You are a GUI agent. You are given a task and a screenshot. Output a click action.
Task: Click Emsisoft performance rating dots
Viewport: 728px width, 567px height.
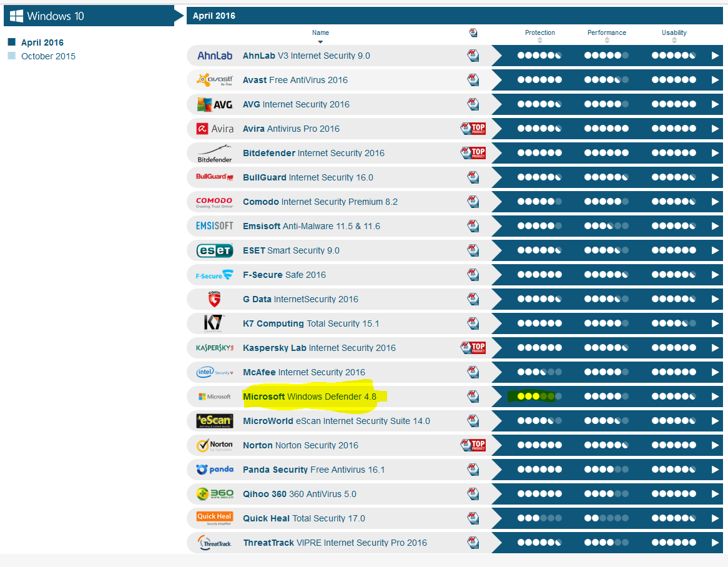(606, 226)
